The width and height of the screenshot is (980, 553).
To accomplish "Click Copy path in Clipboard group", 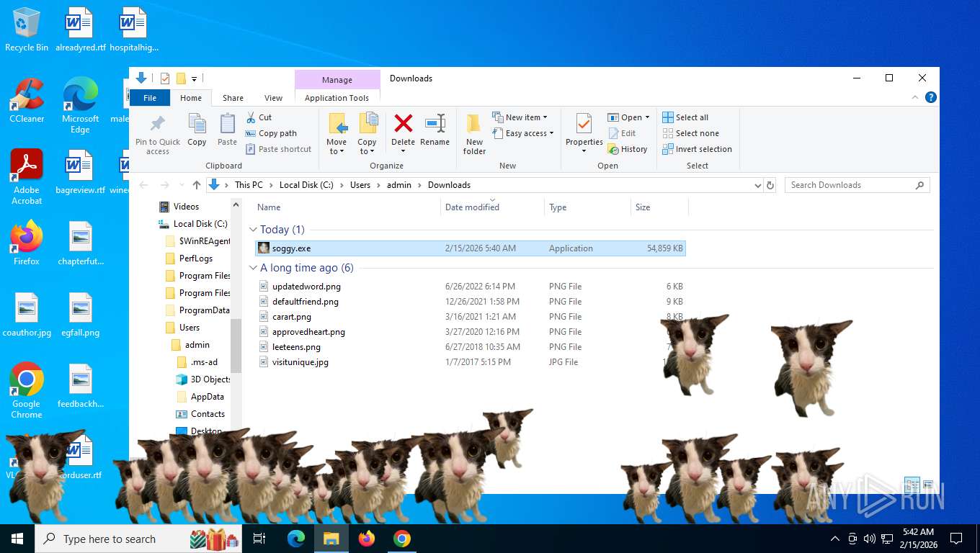I will [x=271, y=133].
